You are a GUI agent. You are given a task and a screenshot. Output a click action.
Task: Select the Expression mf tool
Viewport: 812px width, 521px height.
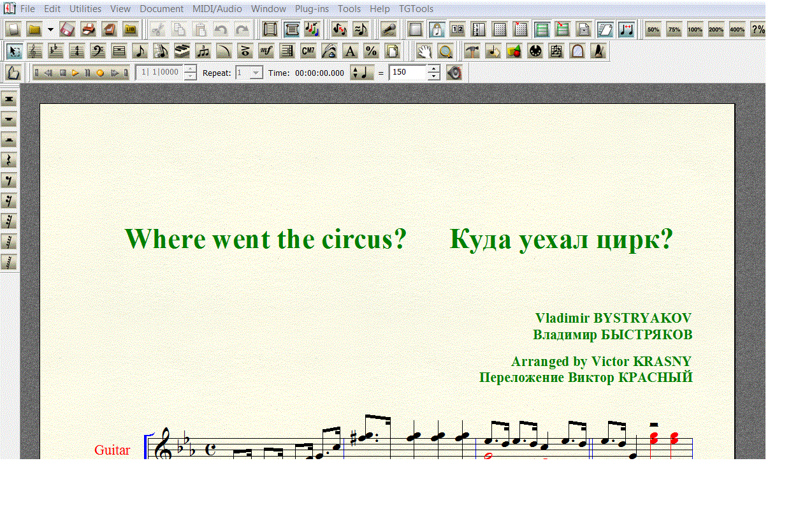point(266,51)
